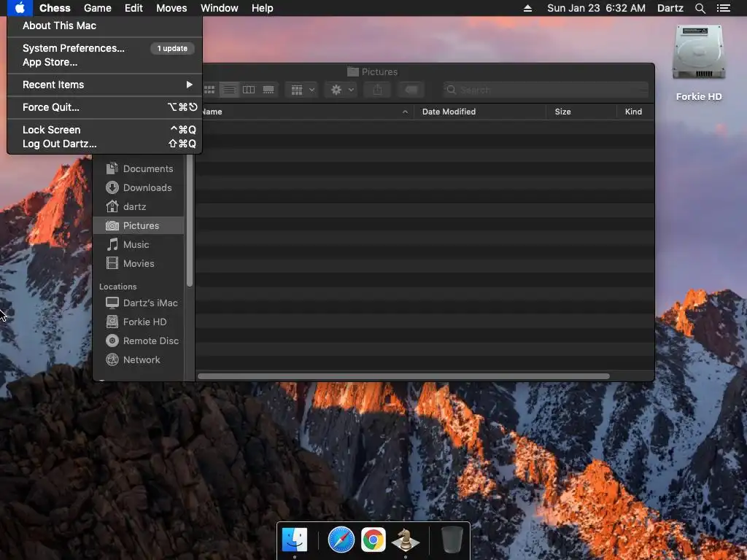747x560 pixels.
Task: Select Dartz's iMac in Locations
Action: [x=139, y=303]
